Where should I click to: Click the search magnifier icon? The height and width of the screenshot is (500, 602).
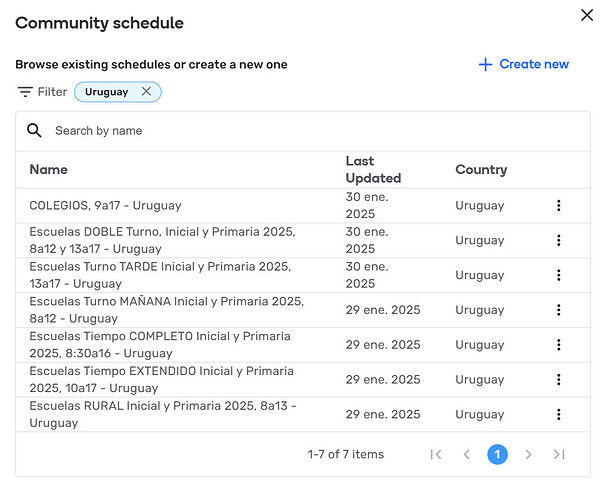click(x=34, y=131)
